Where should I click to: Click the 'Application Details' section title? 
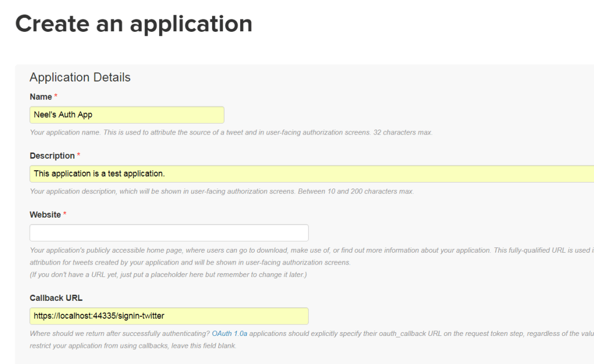coord(80,77)
